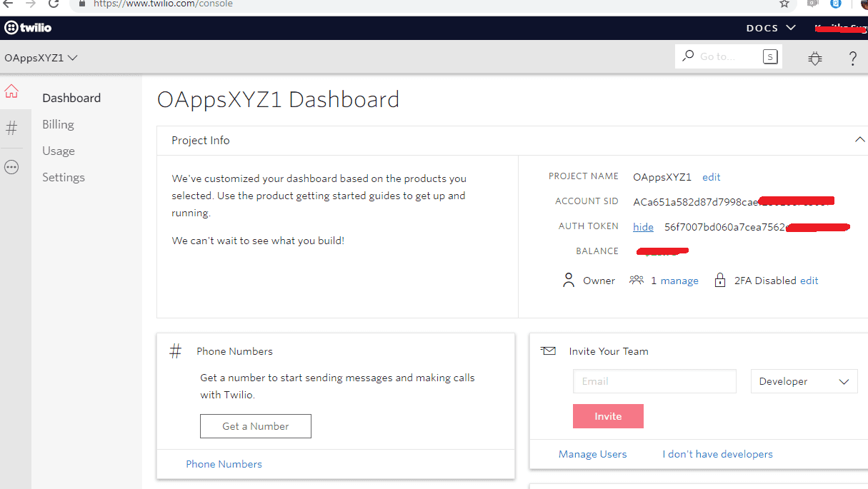The image size is (868, 489).
Task: Click the Get a Number button
Action: click(x=256, y=426)
